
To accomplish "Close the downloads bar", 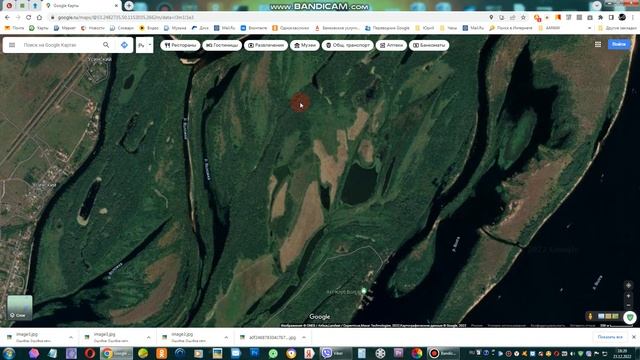I will pos(634,337).
